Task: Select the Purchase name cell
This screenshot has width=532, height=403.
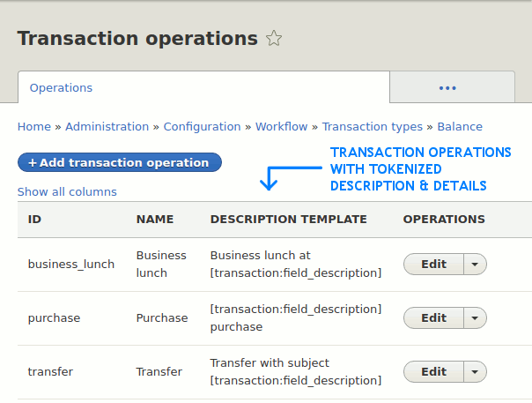Action: [x=162, y=317]
